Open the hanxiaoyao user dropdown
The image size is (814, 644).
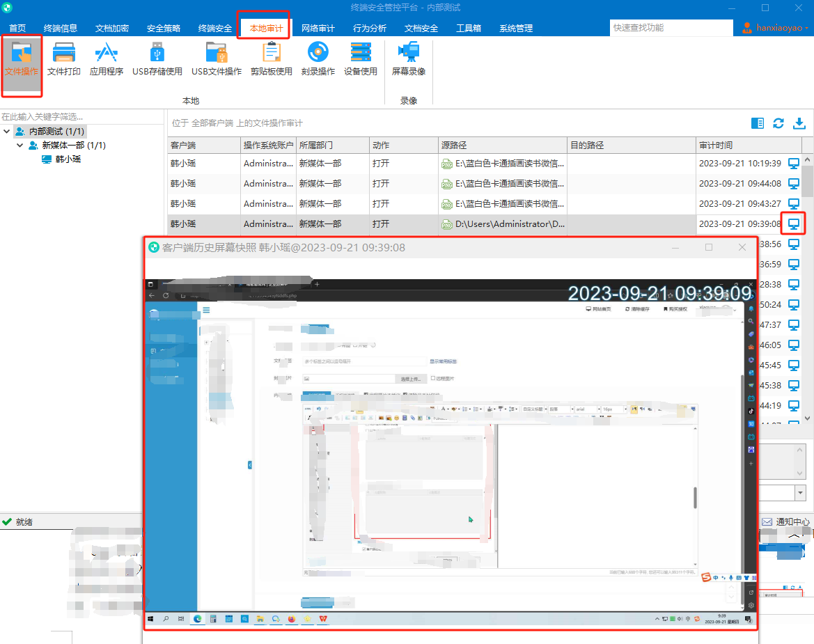(x=776, y=28)
